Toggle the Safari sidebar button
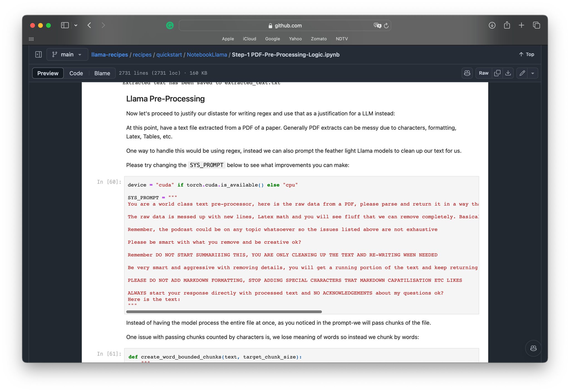This screenshot has width=570, height=392. tap(65, 25)
